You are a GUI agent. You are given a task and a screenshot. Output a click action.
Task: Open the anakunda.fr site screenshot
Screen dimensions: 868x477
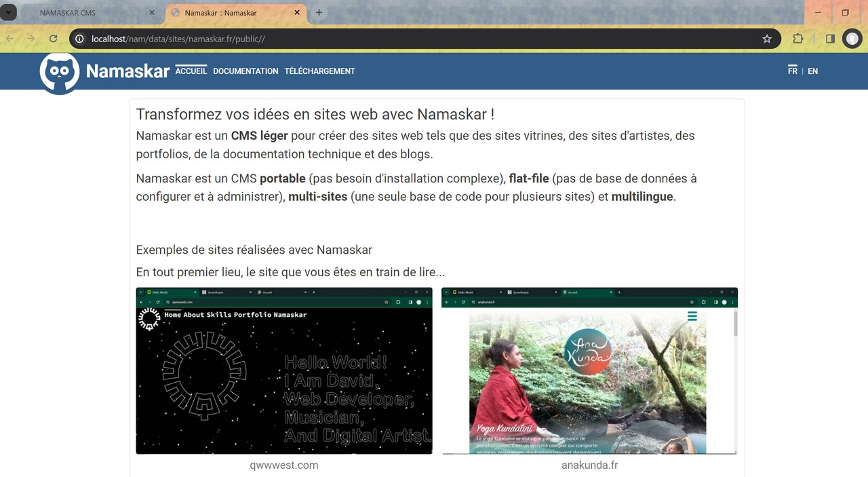pyautogui.click(x=589, y=370)
